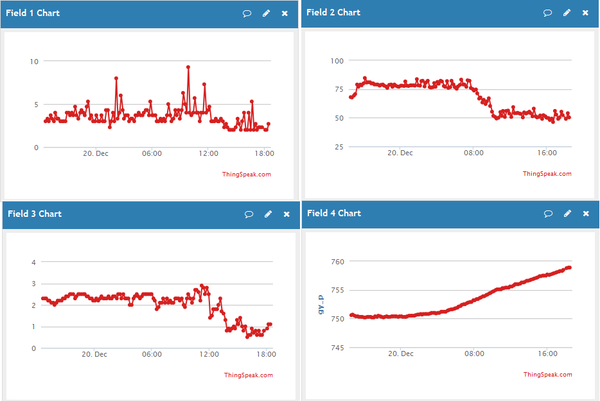
Task: Click pencil icon on Field 2 Chart
Action: pos(566,13)
